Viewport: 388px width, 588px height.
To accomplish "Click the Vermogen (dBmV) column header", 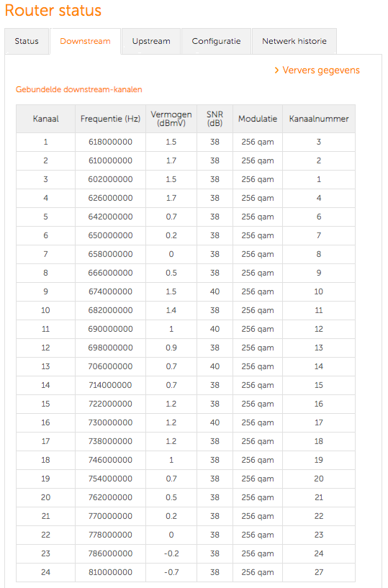I will (x=171, y=119).
